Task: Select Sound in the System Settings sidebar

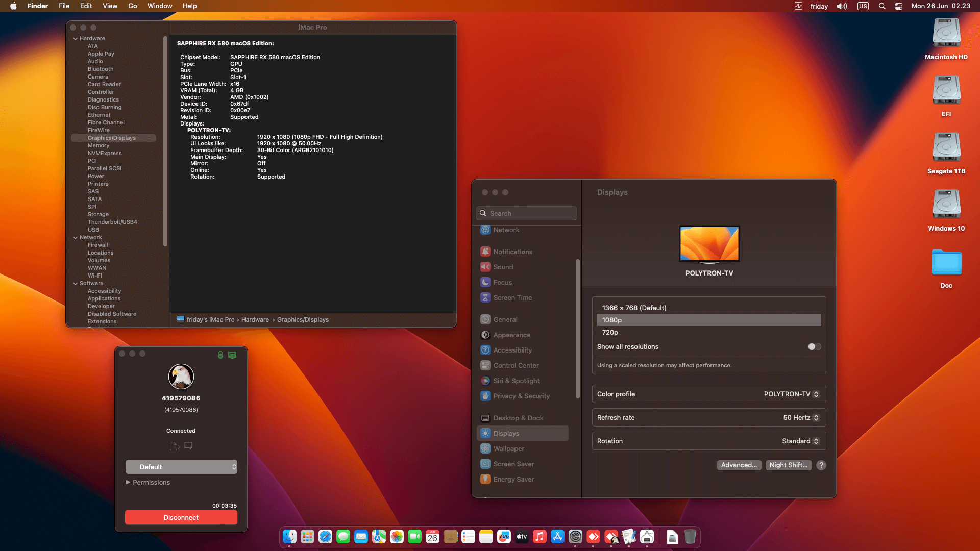Action: click(x=503, y=267)
